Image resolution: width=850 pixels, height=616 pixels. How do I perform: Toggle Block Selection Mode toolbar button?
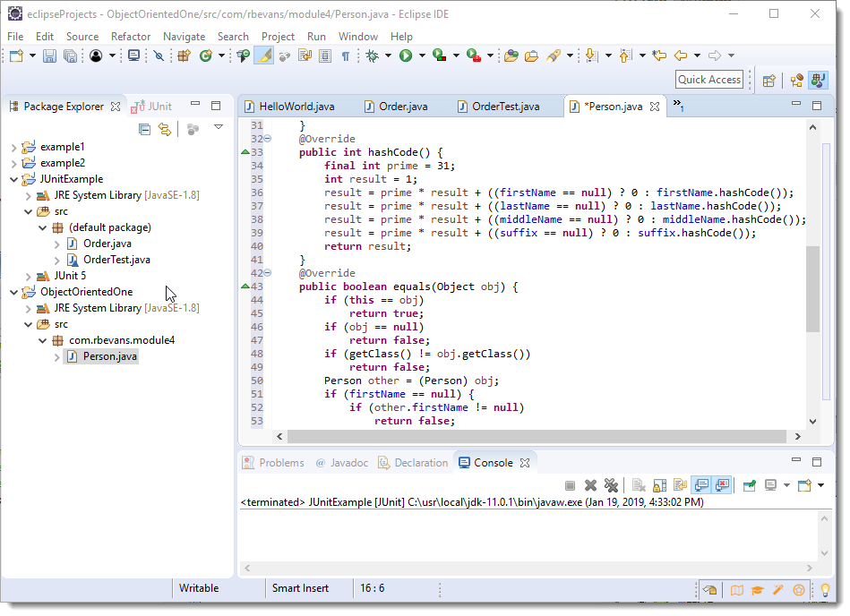pyautogui.click(x=325, y=56)
